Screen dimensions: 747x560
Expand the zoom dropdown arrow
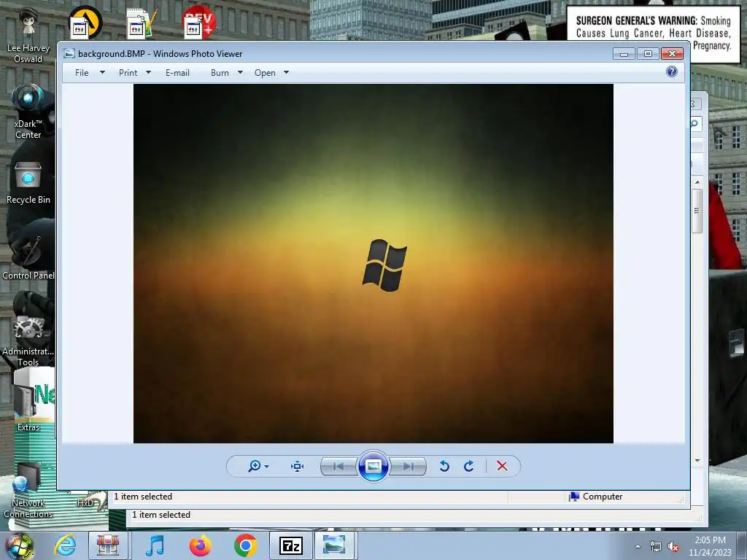pos(267,466)
